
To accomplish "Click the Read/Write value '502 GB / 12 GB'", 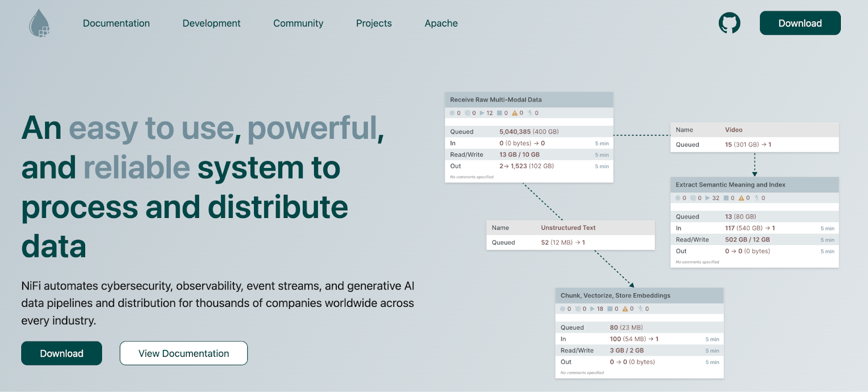I will tap(747, 240).
